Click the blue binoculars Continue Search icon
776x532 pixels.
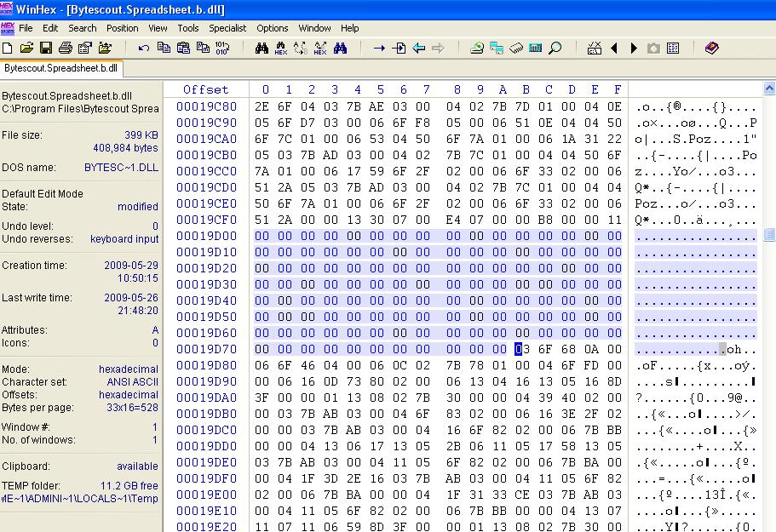tap(340, 48)
